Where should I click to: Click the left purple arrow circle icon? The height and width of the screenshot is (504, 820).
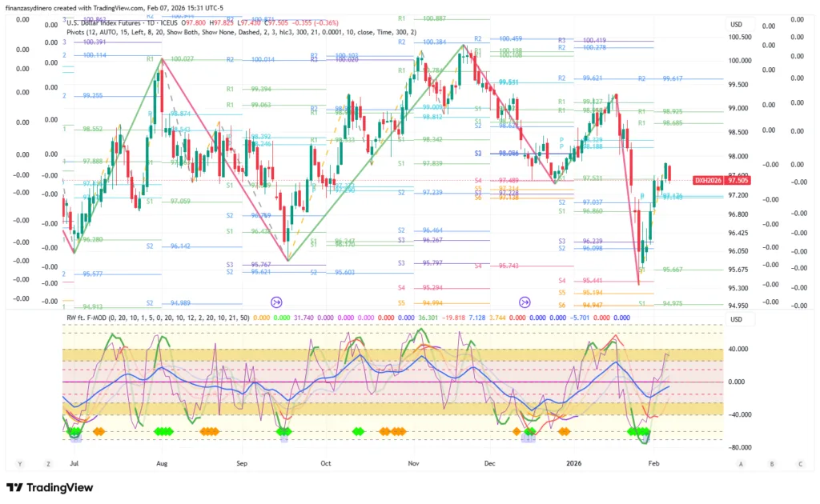click(x=277, y=302)
